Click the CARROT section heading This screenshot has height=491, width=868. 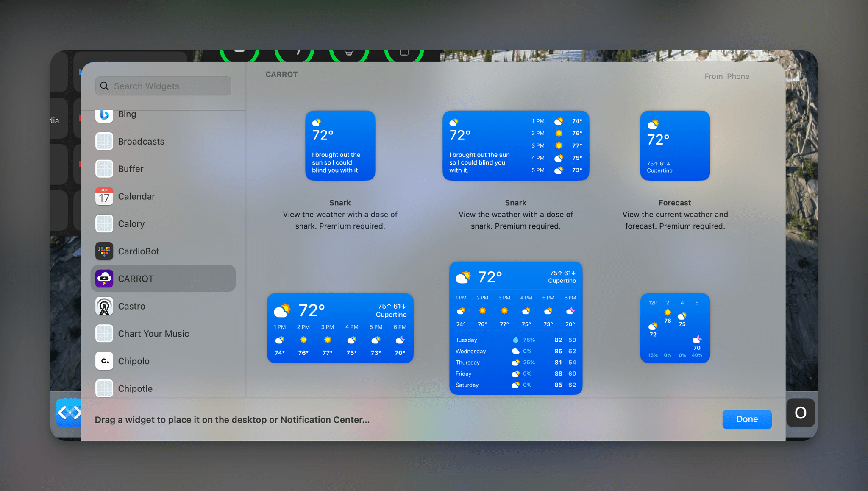(x=281, y=74)
